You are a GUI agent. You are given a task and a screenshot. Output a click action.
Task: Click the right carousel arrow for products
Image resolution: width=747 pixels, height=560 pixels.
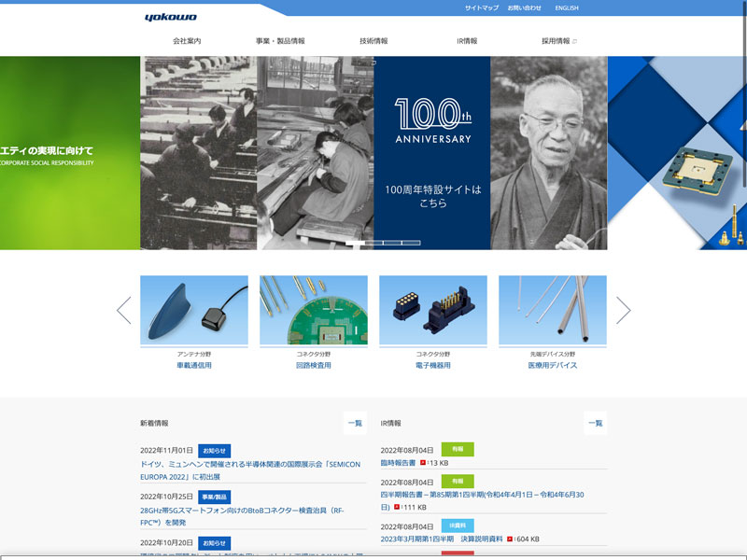[623, 311]
